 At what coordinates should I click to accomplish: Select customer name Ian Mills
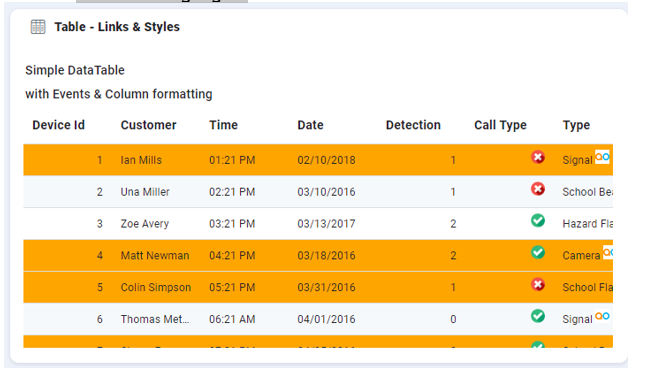click(141, 160)
